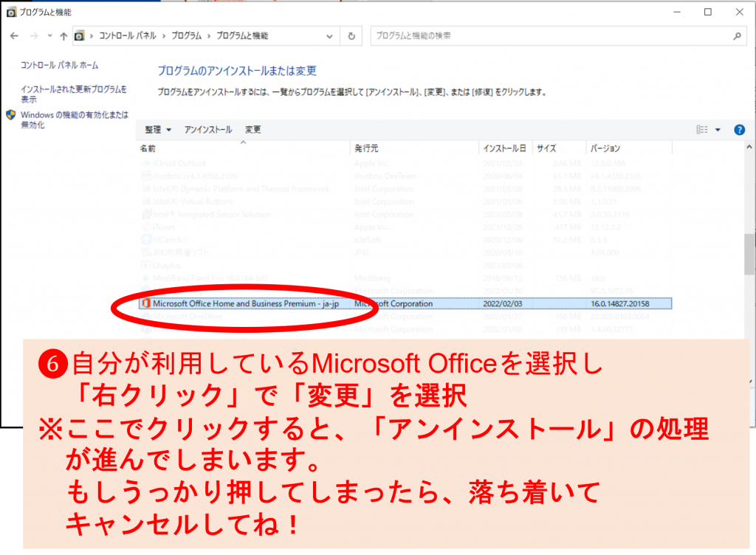Click the forward navigation arrow
The height and width of the screenshot is (555, 756).
pos(34,35)
